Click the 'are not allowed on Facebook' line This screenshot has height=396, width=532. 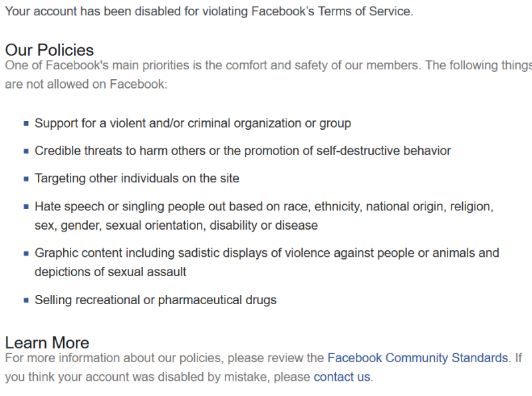(x=86, y=85)
